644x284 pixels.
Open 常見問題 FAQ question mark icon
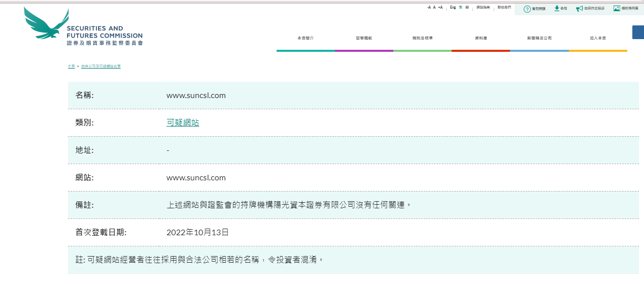[x=527, y=9]
